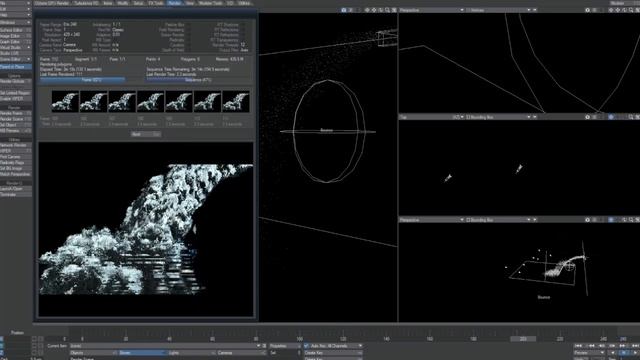Toggle Parent in Place
The image size is (640, 360).
point(16,67)
